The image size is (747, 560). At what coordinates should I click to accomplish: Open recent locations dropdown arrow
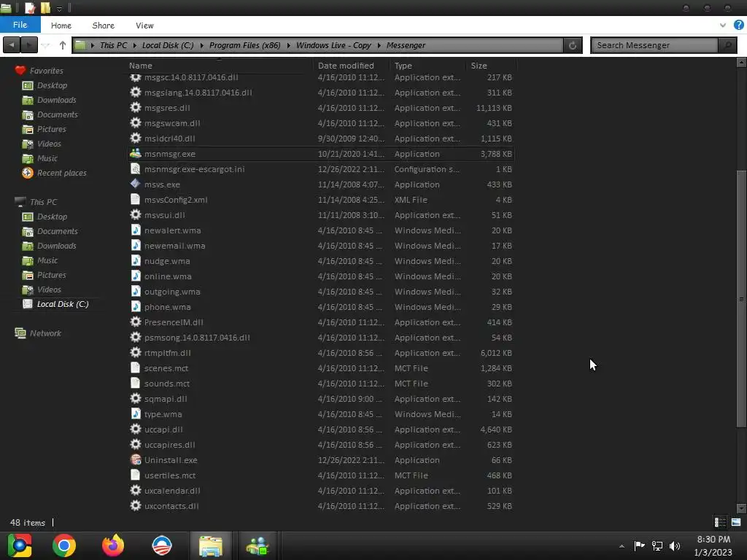pos(46,45)
